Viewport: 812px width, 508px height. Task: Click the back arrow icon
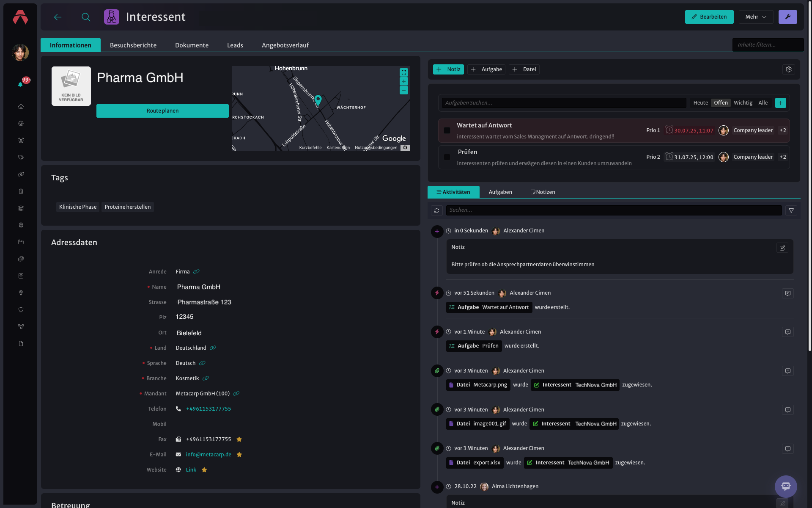pos(58,17)
